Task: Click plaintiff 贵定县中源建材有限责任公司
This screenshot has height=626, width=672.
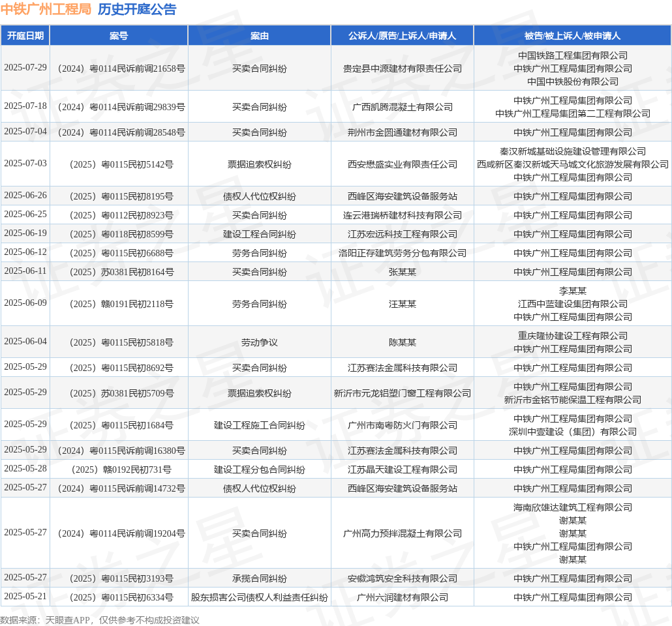Action: coord(403,68)
